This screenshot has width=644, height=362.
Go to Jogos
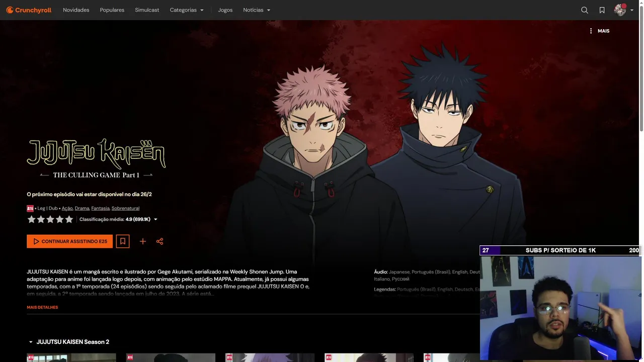coord(225,10)
